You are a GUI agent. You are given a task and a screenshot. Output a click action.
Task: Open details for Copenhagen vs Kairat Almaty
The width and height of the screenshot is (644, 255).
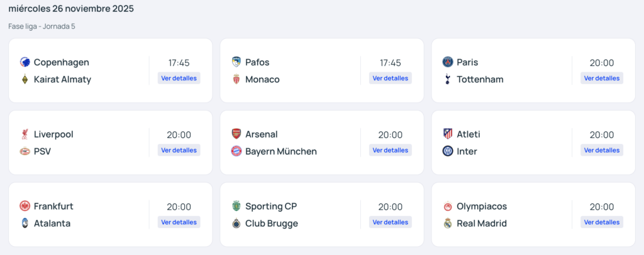(179, 79)
